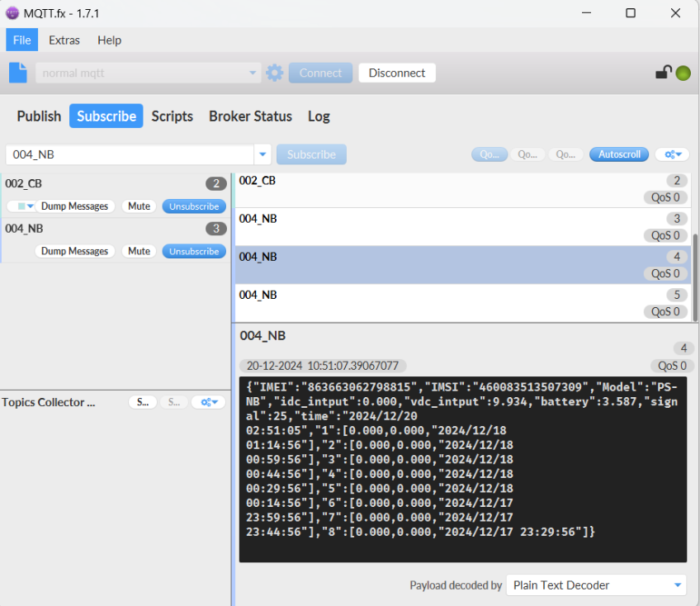Click the 20-12-2024 10:51:07 timestamp label
The image size is (700, 606).
(x=323, y=366)
